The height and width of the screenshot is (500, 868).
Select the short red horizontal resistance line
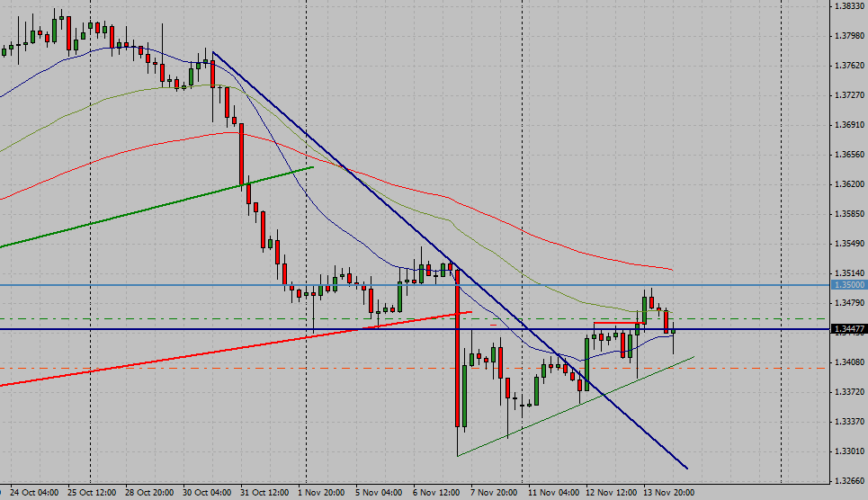619,323
